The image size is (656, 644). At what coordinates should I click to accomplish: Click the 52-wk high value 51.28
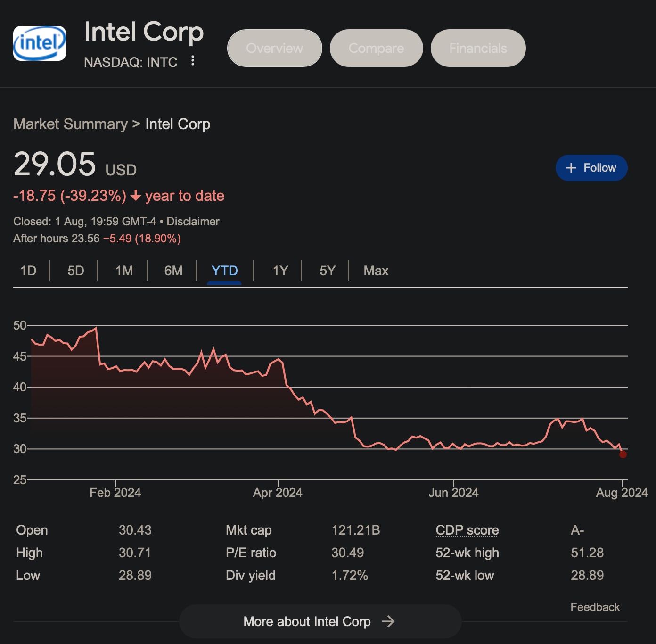tap(587, 553)
